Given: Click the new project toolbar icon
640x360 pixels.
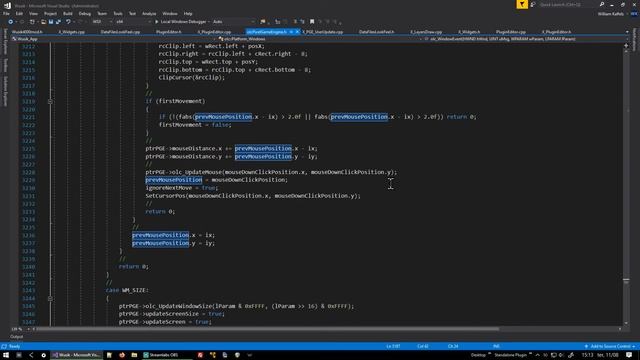Looking at the screenshot, I should pos(32,22).
